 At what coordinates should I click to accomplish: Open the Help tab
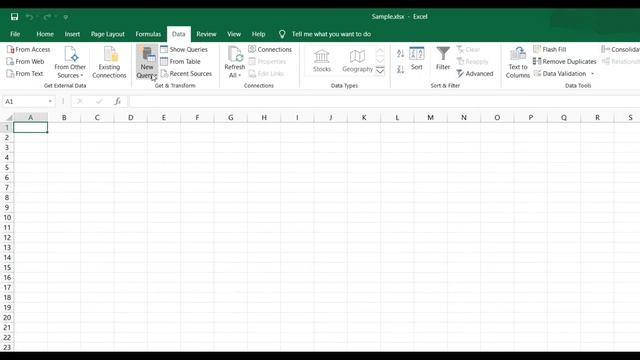(x=258, y=34)
